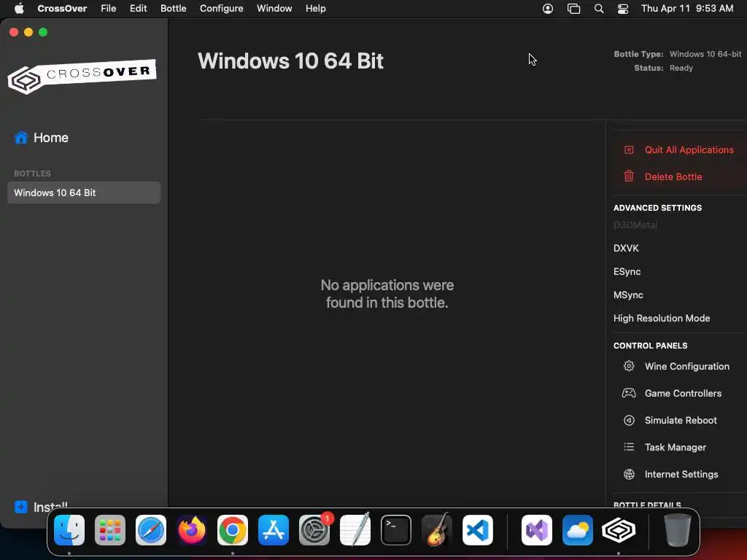The image size is (747, 560).
Task: Open Firefox from the Dock
Action: (192, 529)
